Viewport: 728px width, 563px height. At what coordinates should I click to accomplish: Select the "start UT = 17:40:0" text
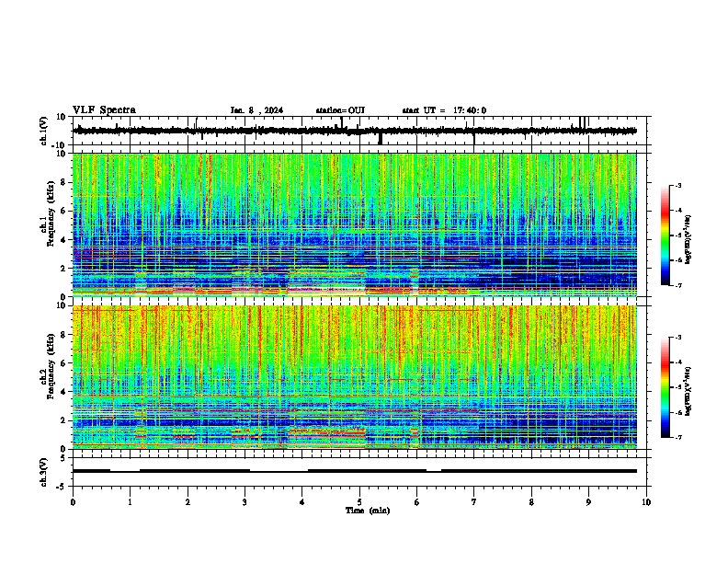point(444,110)
